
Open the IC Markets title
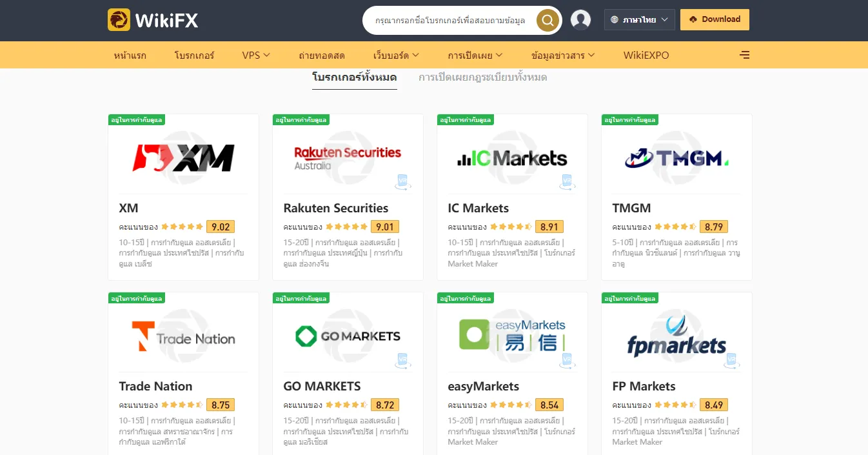pyautogui.click(x=478, y=208)
